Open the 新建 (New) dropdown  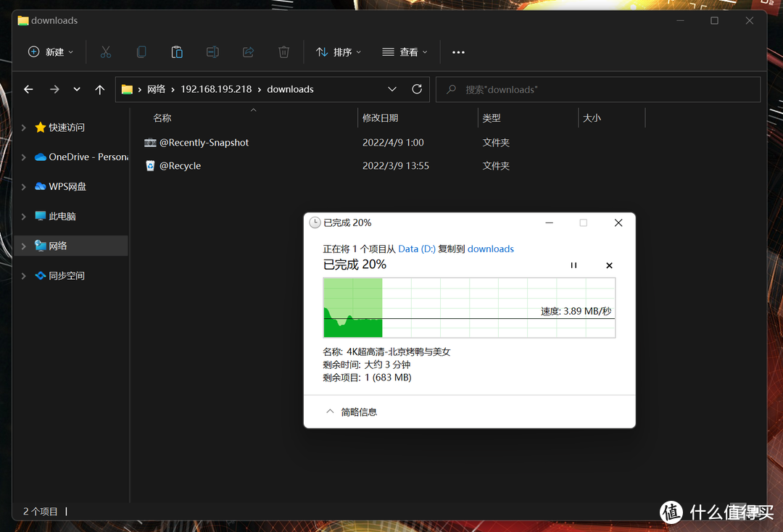50,51
